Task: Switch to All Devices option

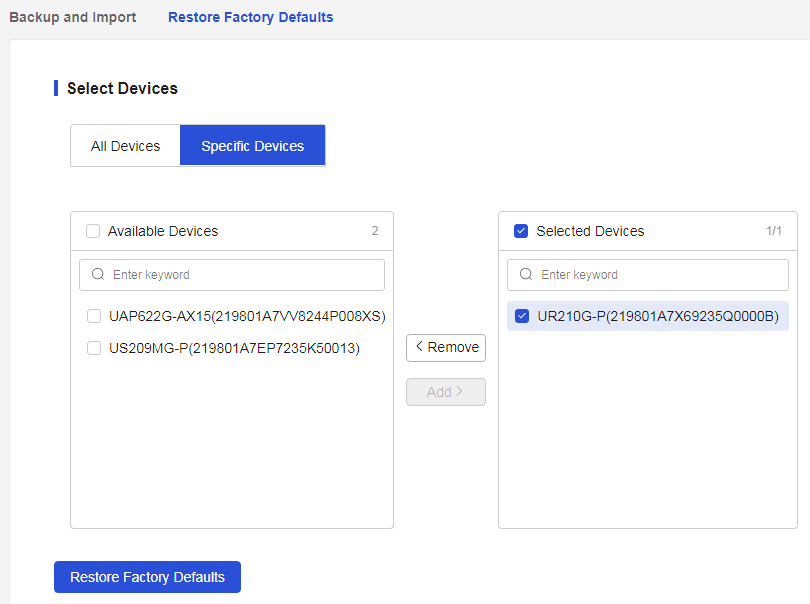Action: point(126,146)
